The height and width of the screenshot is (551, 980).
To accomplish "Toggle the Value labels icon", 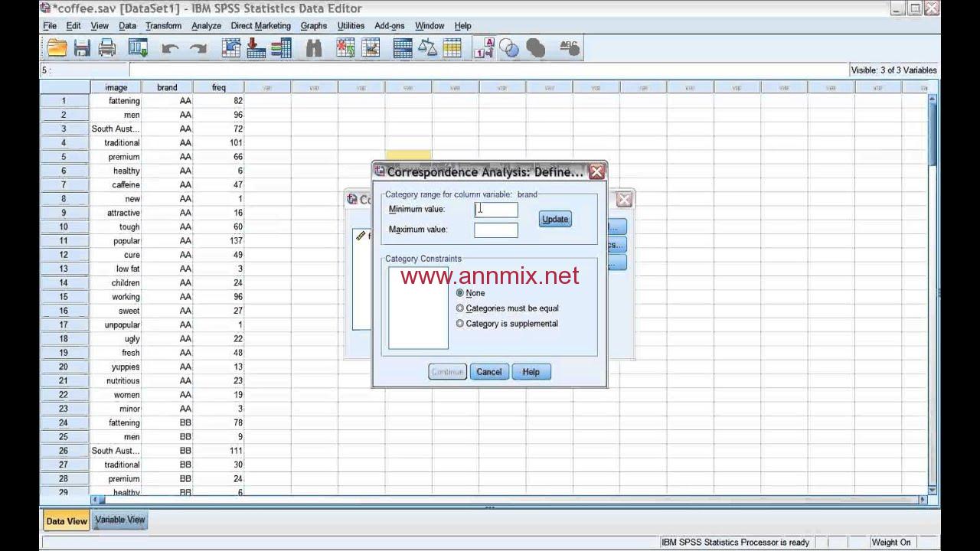I will [x=485, y=48].
